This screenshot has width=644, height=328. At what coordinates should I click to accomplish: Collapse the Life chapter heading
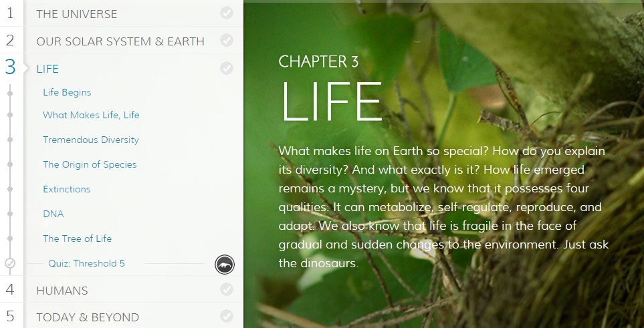[47, 69]
